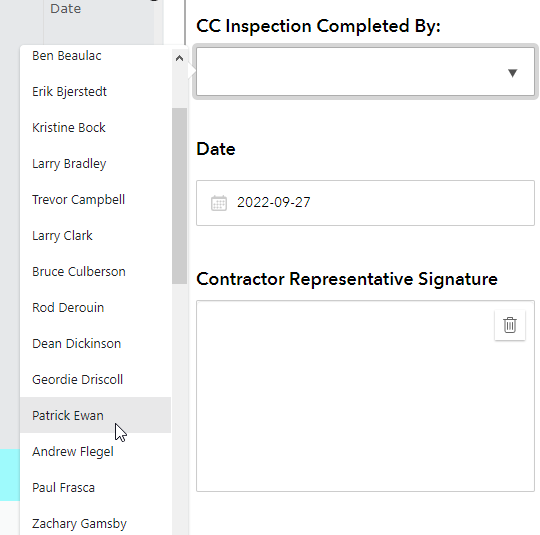This screenshot has width=540, height=535.
Task: Select Patrick Ewan from the list
Action: [95, 415]
